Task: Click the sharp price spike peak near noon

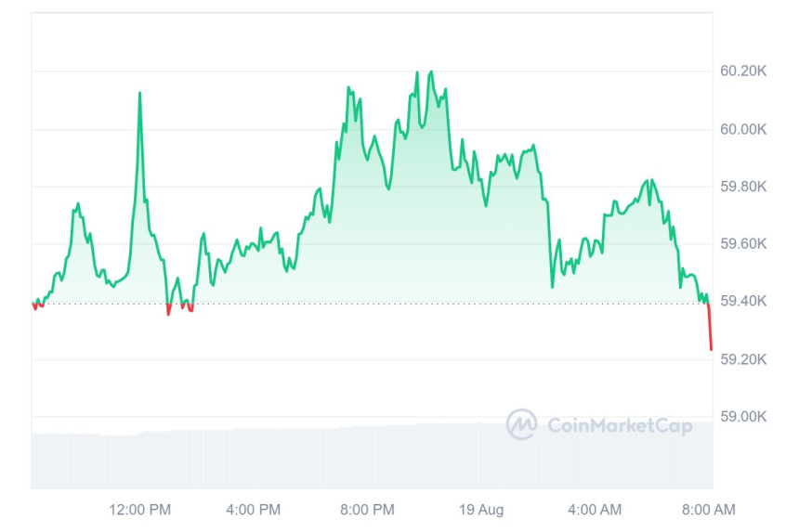Action: pos(140,94)
